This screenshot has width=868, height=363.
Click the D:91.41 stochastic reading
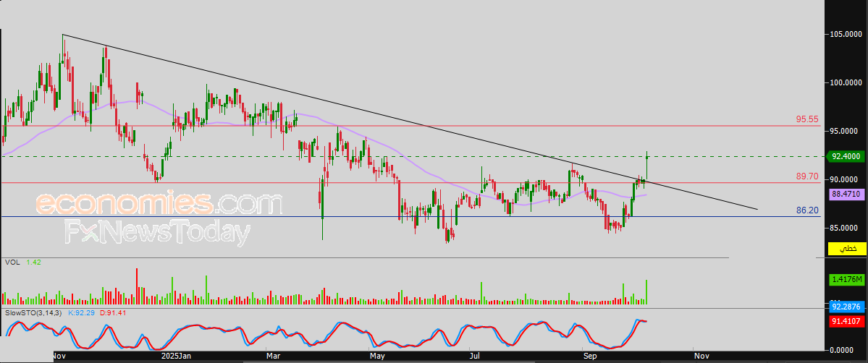[113, 313]
